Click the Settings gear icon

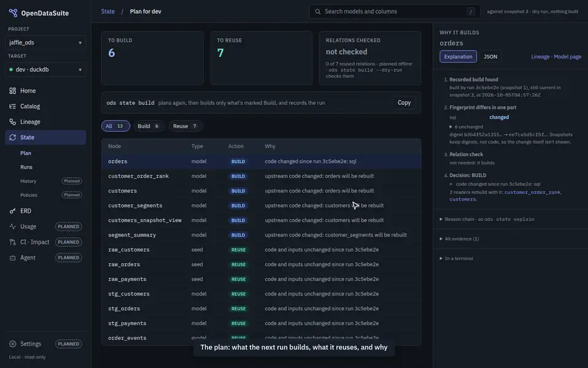(13, 344)
